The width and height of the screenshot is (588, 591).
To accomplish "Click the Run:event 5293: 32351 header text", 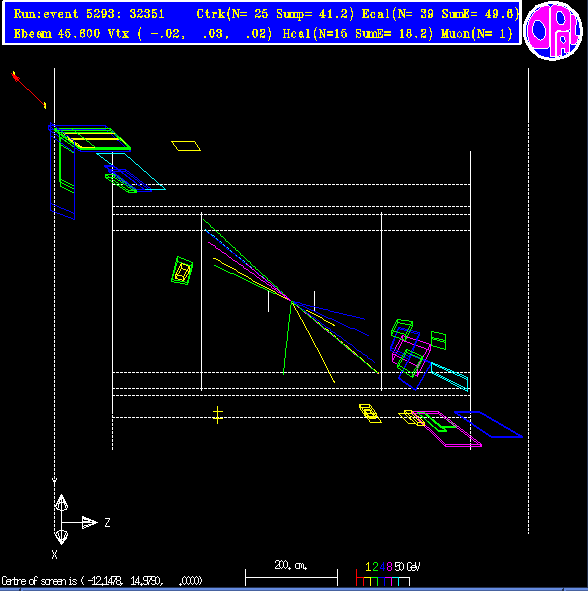I will [89, 14].
